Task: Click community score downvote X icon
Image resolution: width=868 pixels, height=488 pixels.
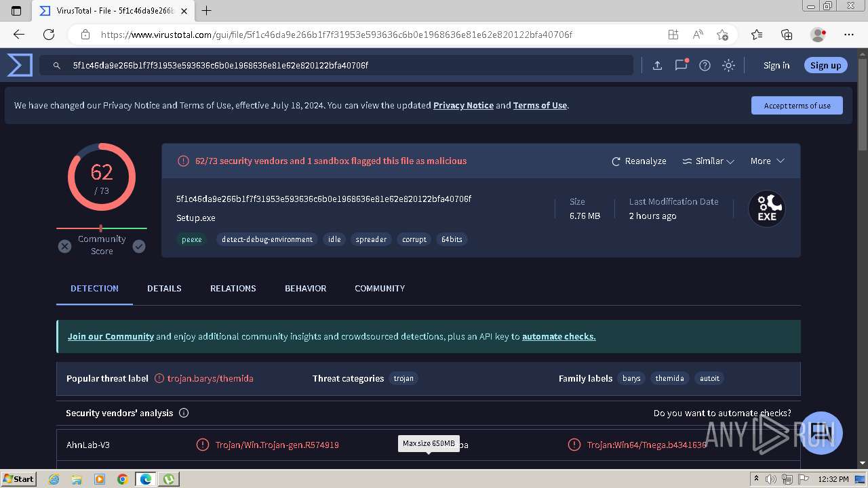Action: click(64, 246)
